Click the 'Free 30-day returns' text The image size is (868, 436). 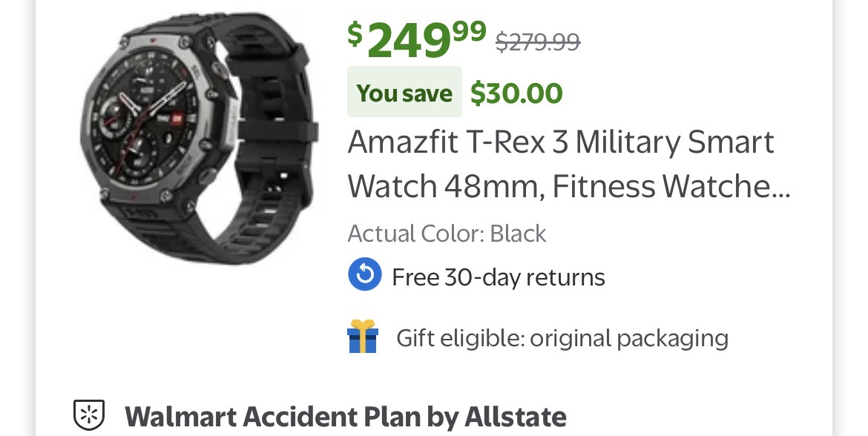499,277
